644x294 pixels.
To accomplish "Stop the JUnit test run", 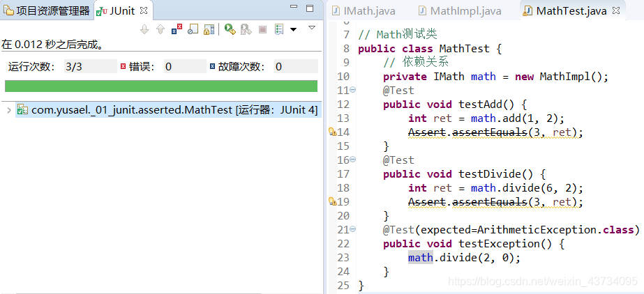I will point(263,29).
